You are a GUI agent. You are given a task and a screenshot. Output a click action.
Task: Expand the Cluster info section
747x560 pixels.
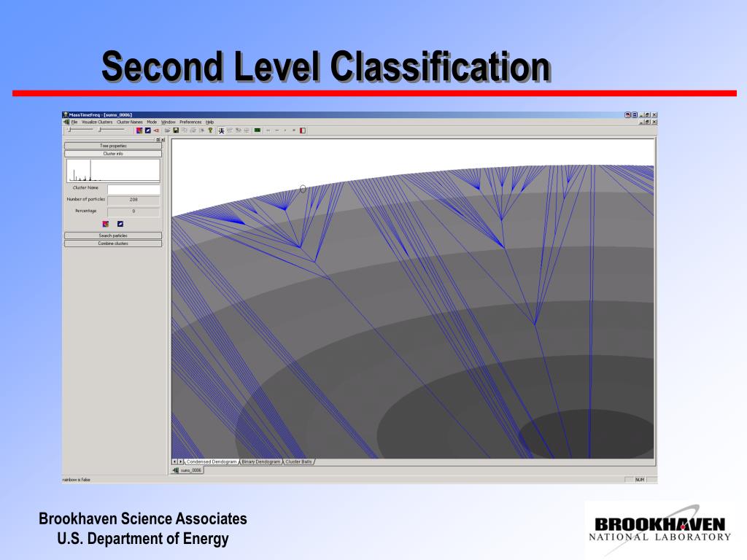point(113,154)
